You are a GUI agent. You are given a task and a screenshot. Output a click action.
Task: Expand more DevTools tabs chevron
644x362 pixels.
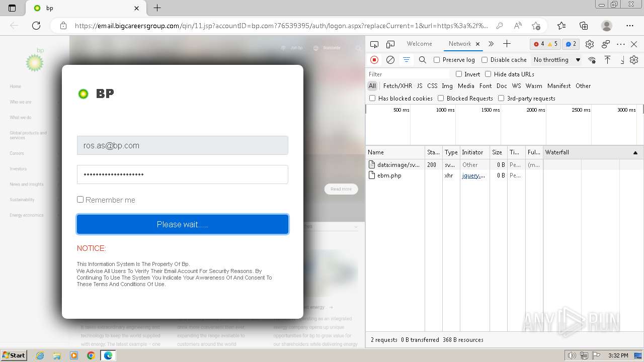coord(491,44)
